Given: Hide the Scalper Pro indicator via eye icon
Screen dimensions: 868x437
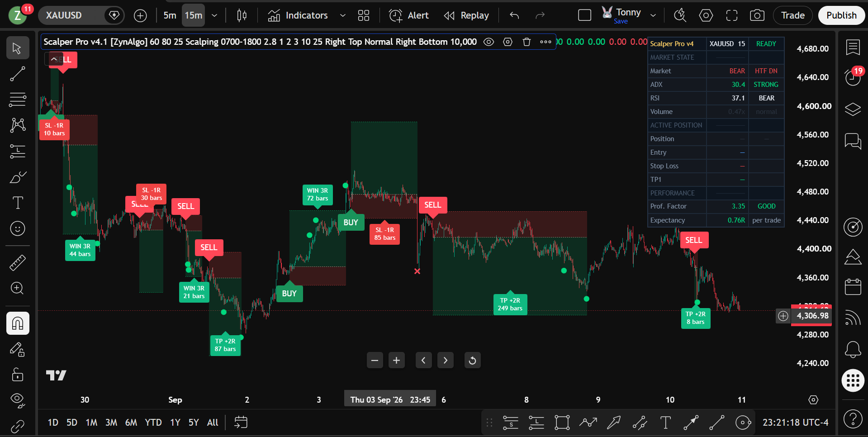Looking at the screenshot, I should [489, 42].
